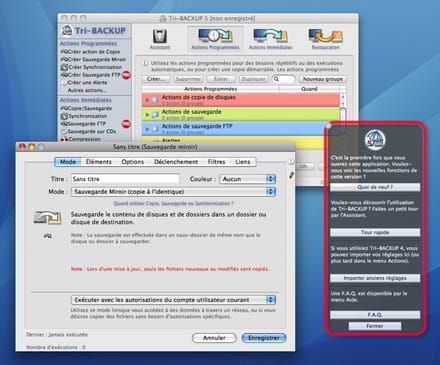Click the Titre text field
The image size is (440, 365).
click(125, 179)
